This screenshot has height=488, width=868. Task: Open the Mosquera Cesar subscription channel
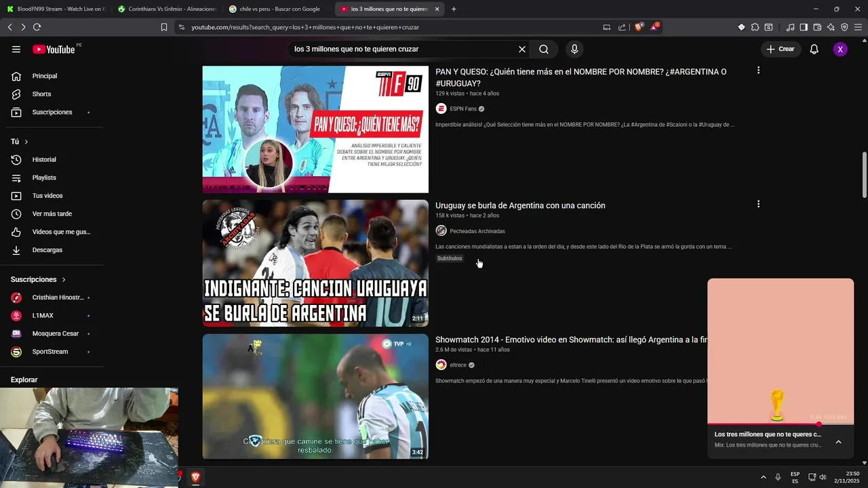54,333
